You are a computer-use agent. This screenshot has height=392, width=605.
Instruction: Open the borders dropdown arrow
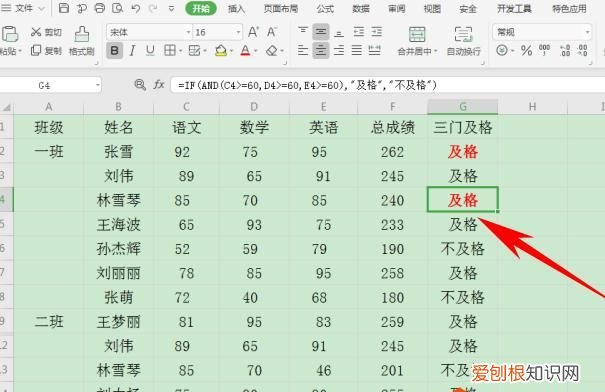180,51
